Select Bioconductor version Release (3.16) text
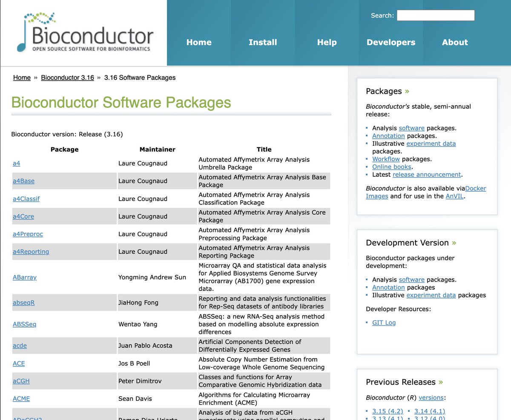 (67, 134)
